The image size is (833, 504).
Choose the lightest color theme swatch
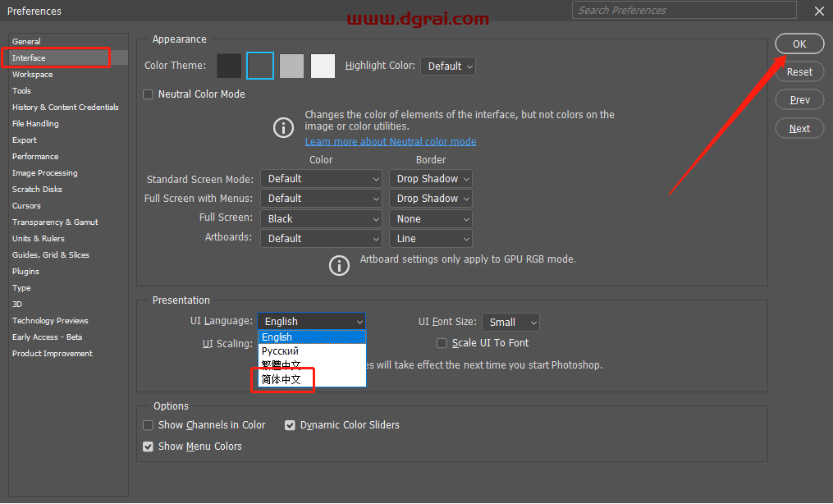[x=323, y=66]
